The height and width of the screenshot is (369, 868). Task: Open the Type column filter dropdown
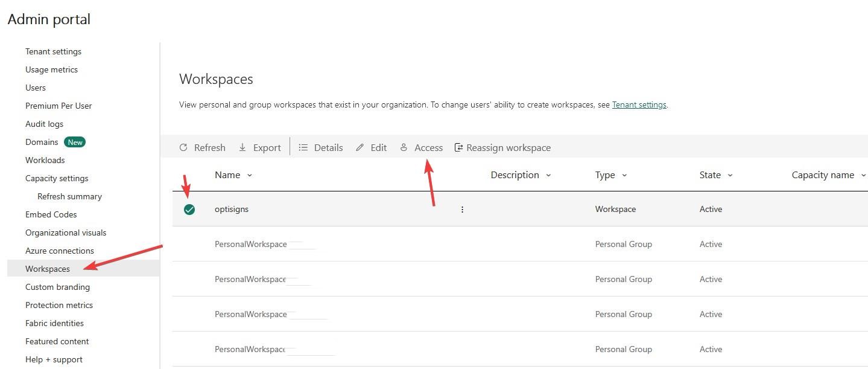click(x=626, y=175)
